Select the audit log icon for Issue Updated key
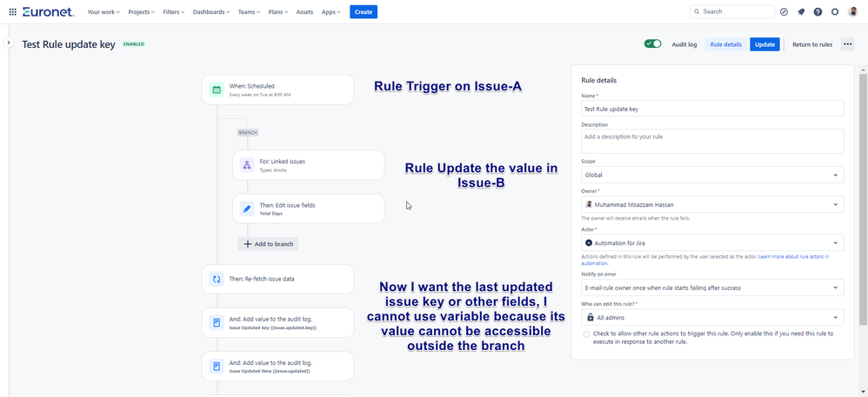868x397 pixels. pos(217,323)
